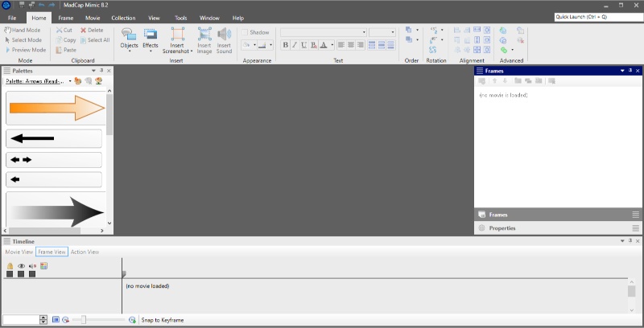Toggle the dark box under the speaker icon
The width and height of the screenshot is (644, 328).
pos(32,274)
